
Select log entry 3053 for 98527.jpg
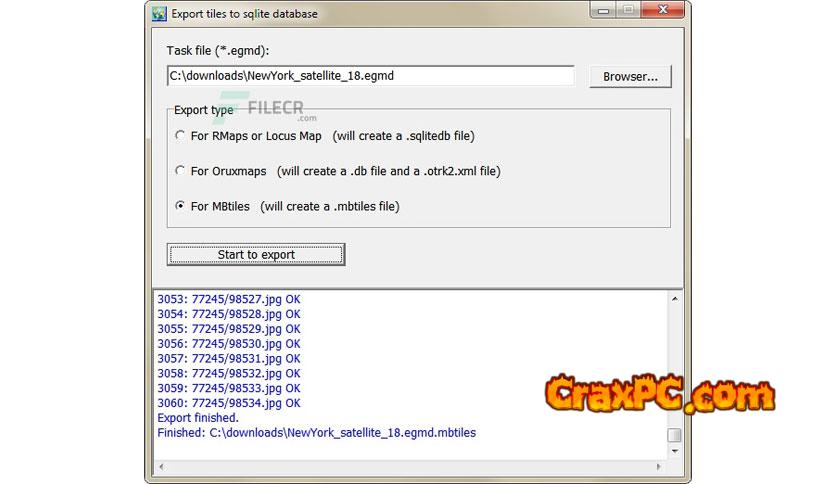point(228,299)
